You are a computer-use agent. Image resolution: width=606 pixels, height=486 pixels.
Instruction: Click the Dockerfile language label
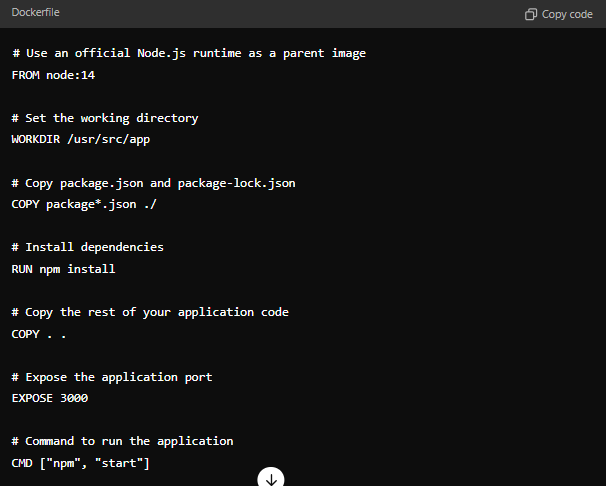(x=36, y=12)
